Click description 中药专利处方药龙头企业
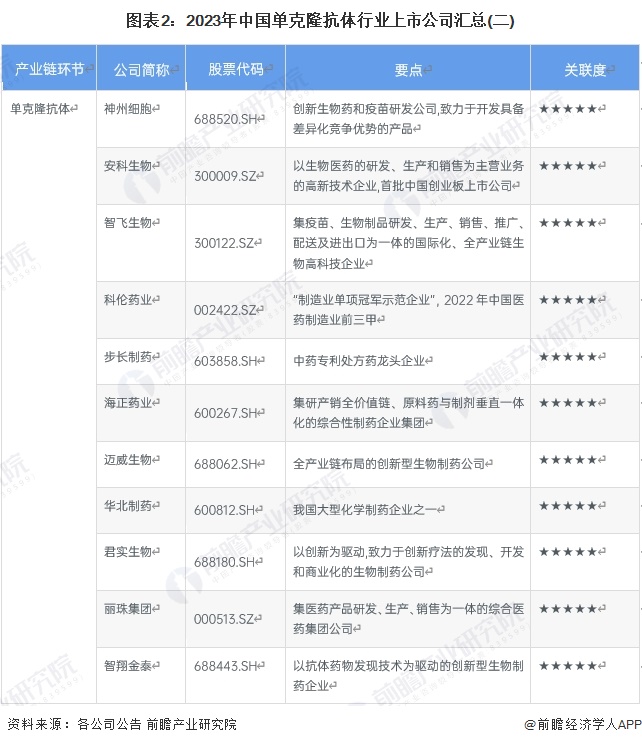The height and width of the screenshot is (745, 642). pos(359,361)
